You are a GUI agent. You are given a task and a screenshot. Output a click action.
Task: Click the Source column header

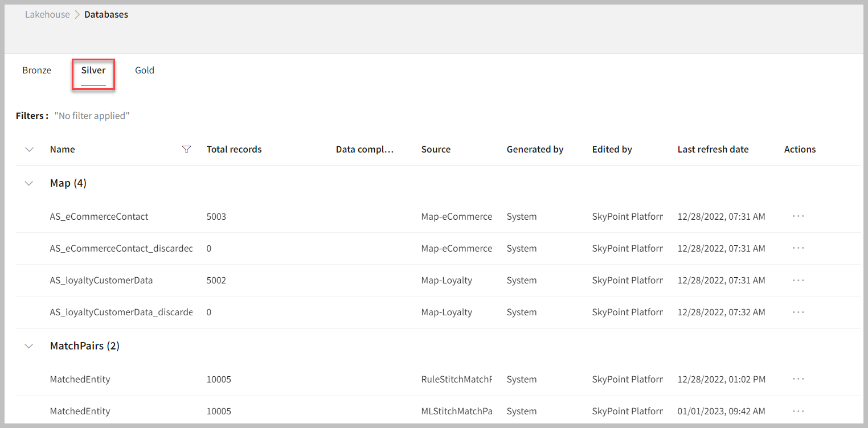436,150
